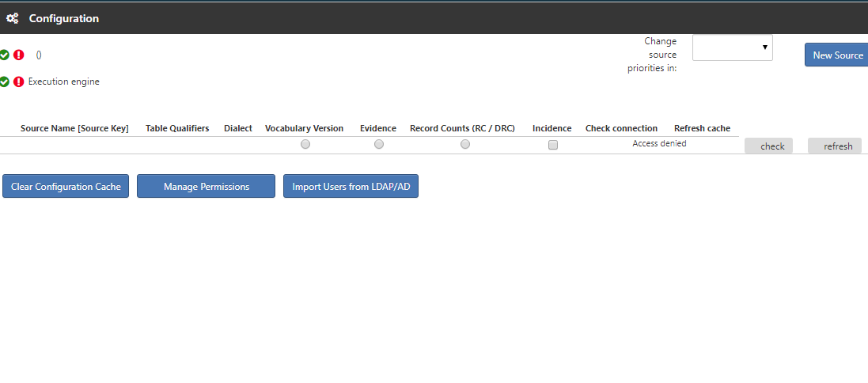The width and height of the screenshot is (868, 383).
Task: Open the Change source priorities dropdown
Action: [x=733, y=47]
